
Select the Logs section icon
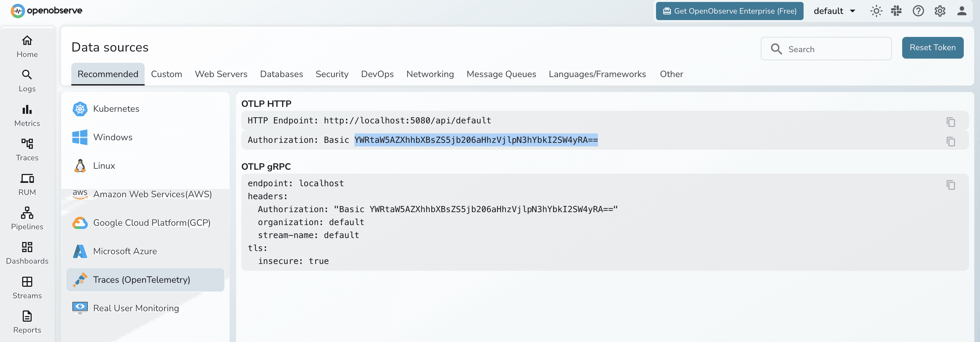pos(27,80)
